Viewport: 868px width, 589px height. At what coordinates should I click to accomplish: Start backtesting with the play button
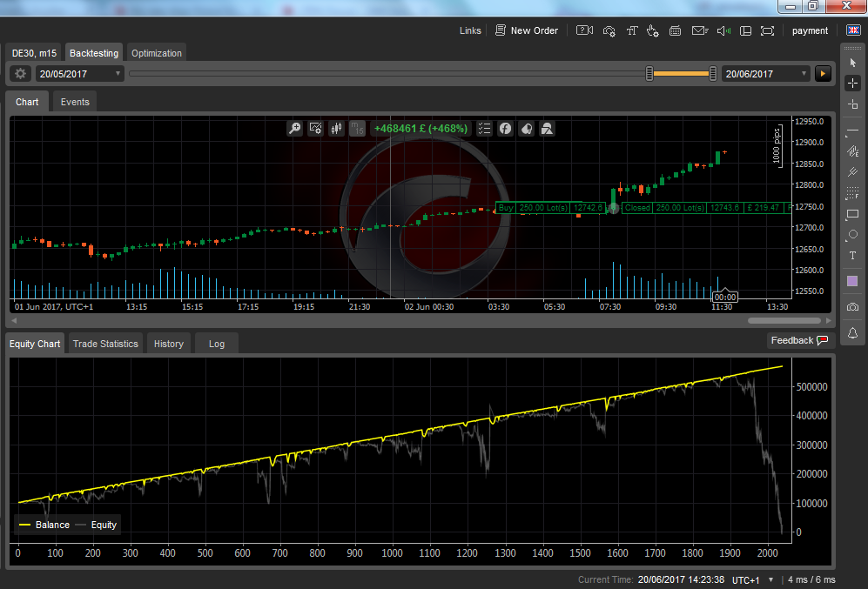coord(823,74)
